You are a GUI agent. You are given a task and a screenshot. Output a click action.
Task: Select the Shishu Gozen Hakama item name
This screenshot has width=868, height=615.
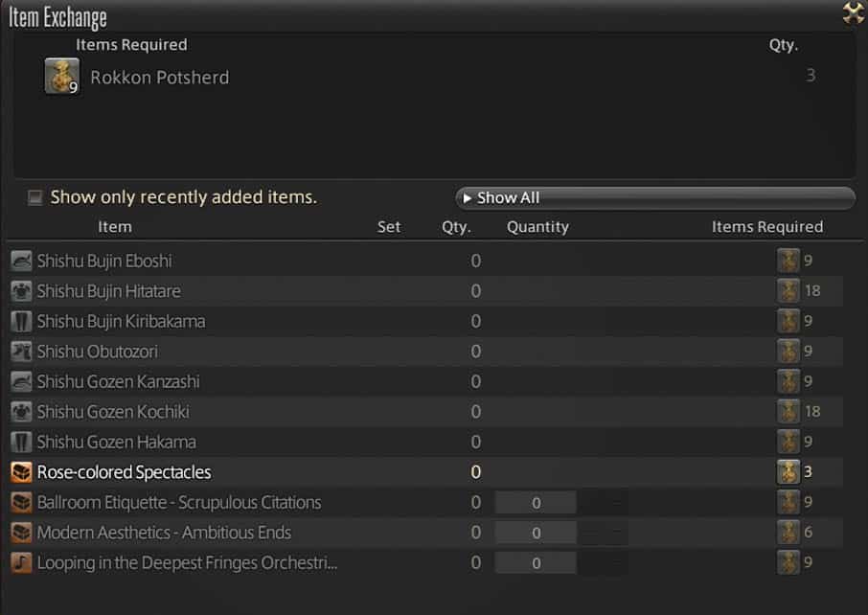coord(116,442)
